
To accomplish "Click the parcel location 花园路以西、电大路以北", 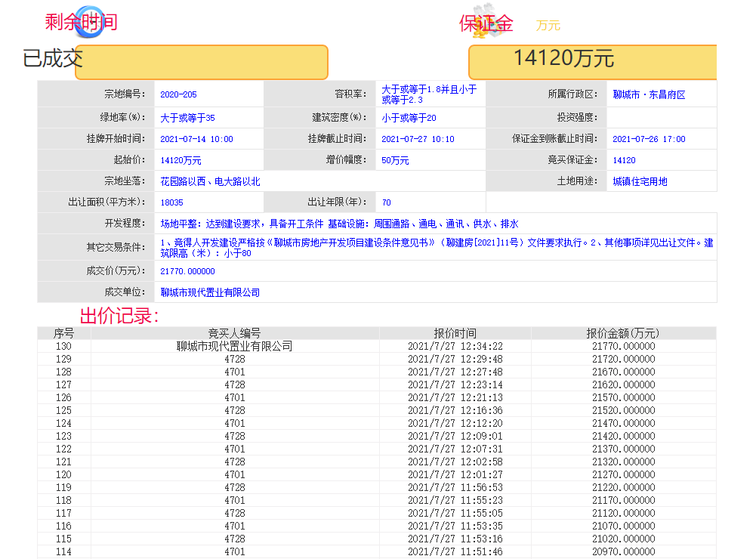I will 210,182.
